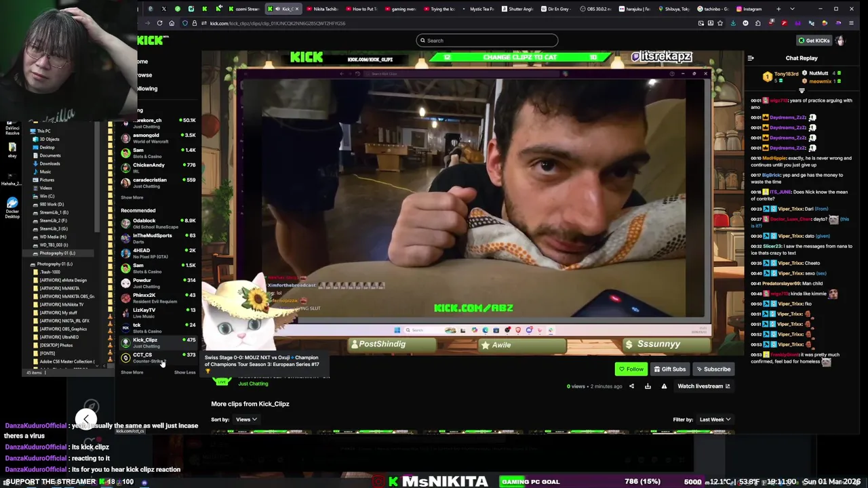The height and width of the screenshot is (488, 868).
Task: Open the LizKayTV avatar in recommended list
Action: (125, 312)
